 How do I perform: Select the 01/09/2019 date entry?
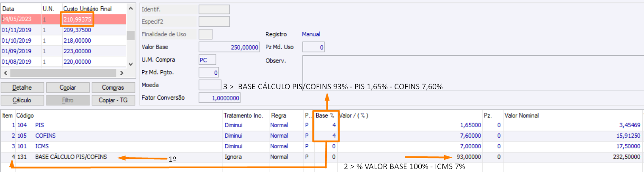pyautogui.click(x=16, y=51)
